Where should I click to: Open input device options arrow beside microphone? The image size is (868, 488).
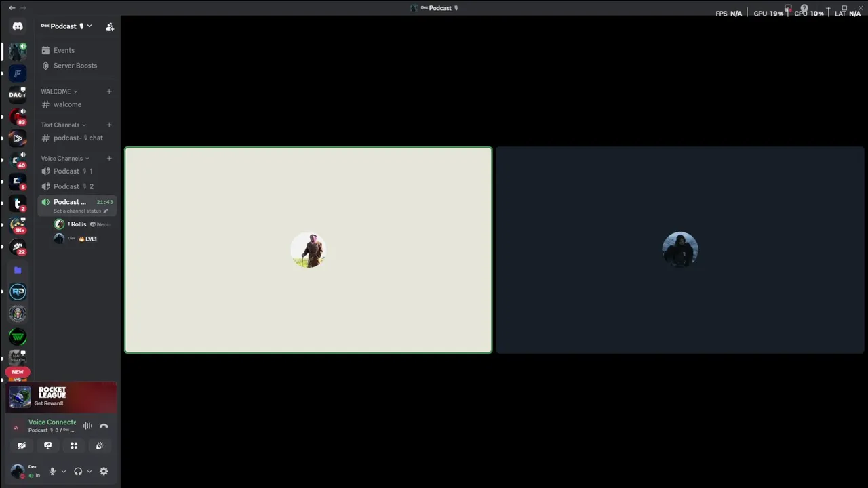[x=64, y=472]
